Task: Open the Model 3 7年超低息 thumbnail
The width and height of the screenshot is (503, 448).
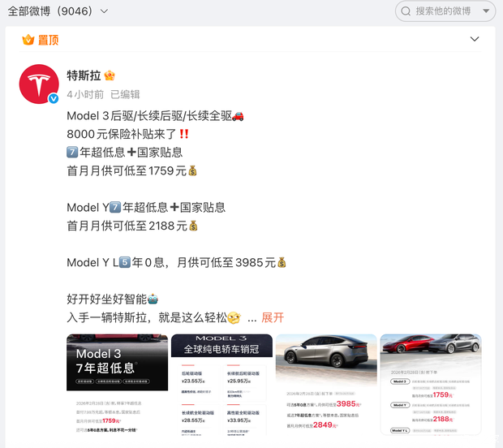Action: [117, 384]
